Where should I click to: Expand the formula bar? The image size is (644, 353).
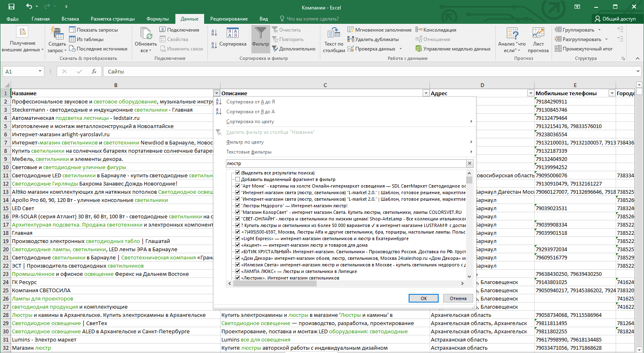[x=638, y=71]
